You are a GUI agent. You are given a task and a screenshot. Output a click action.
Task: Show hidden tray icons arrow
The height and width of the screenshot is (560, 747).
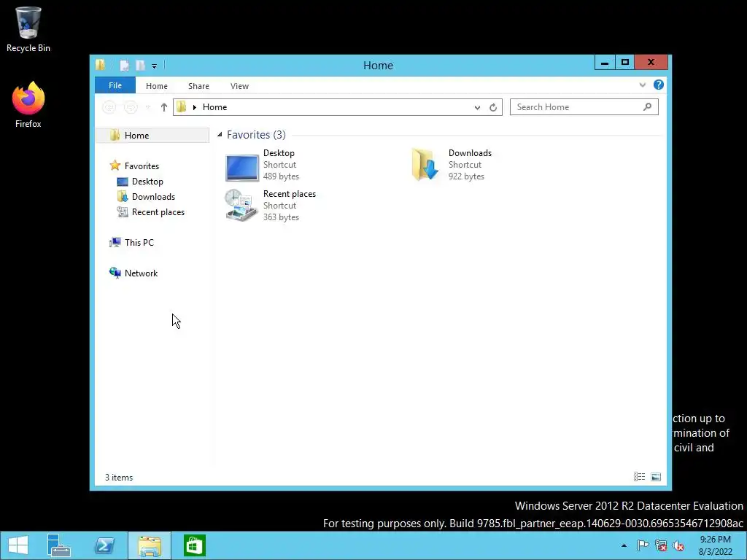point(624,545)
